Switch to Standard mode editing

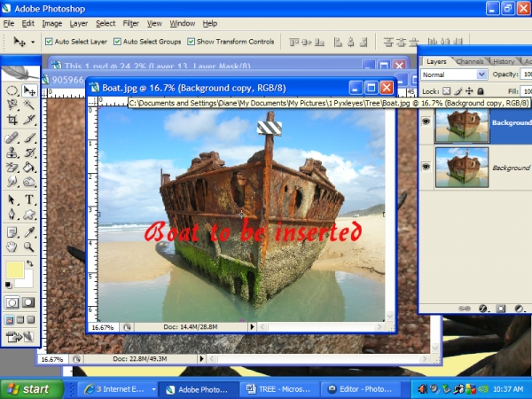pyautogui.click(x=12, y=302)
